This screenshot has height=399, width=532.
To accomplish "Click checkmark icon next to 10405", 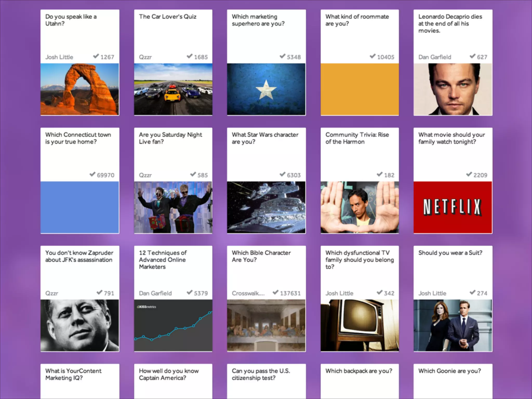I will pos(373,56).
